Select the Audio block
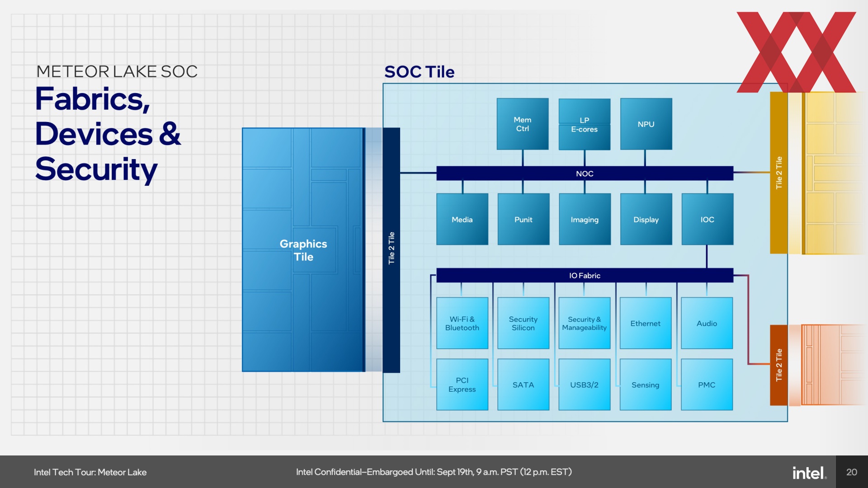The image size is (868, 488). tap(707, 323)
